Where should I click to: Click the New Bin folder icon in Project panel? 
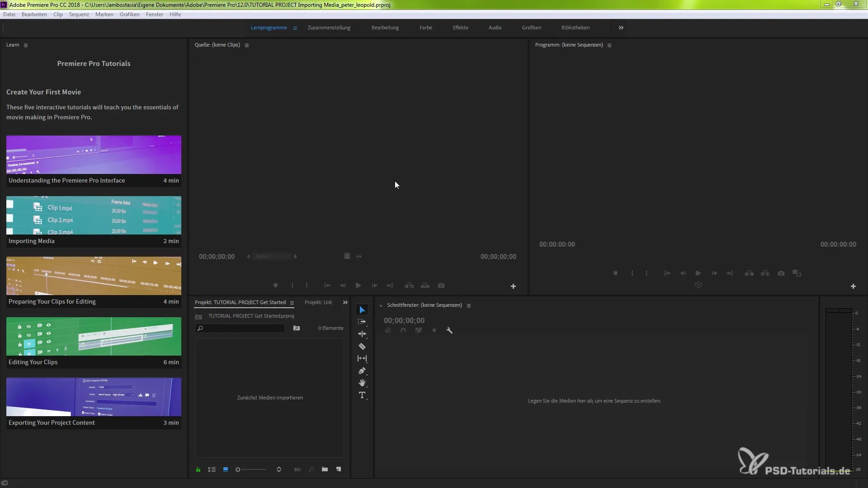(x=325, y=469)
